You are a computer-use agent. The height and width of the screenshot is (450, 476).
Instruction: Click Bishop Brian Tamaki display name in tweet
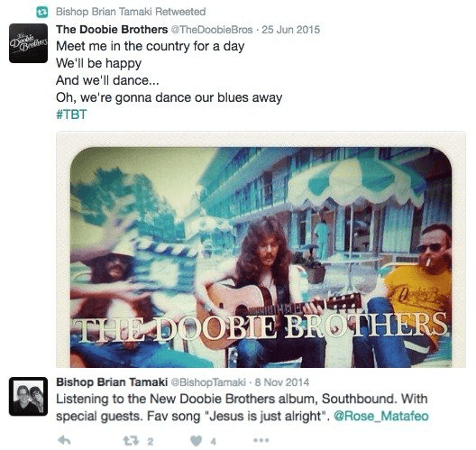(112, 382)
